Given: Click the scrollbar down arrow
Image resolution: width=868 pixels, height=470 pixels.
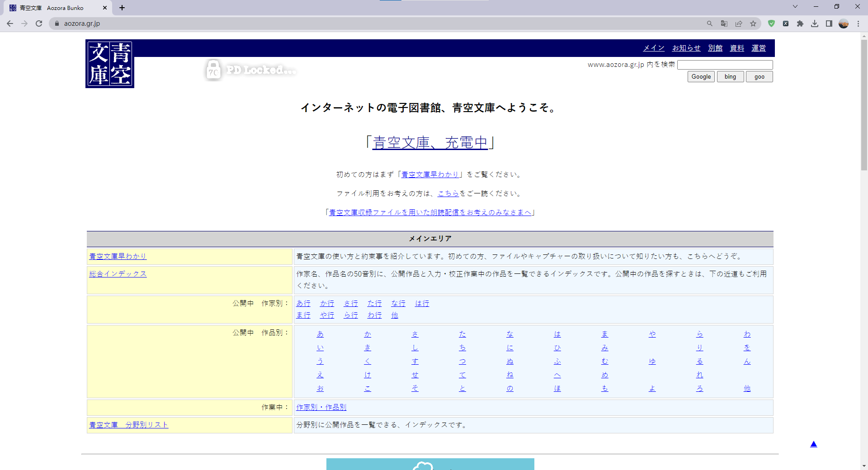Looking at the screenshot, I should pyautogui.click(x=864, y=465).
